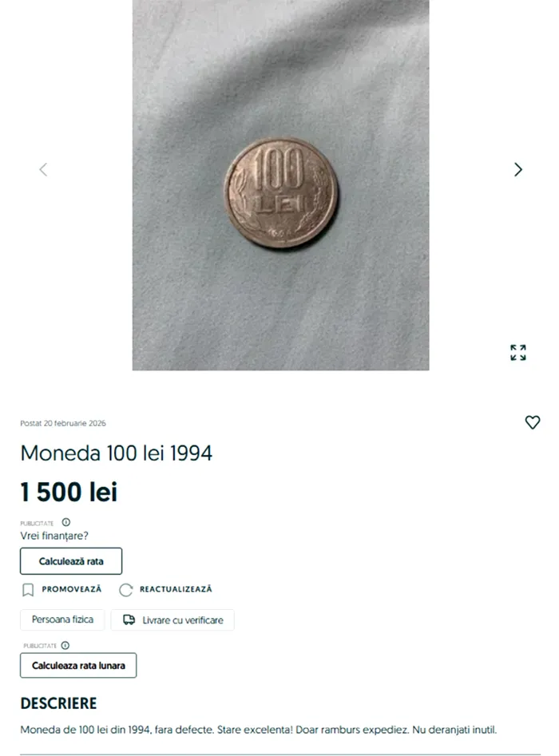Click the REACTUALIZEAZĂ link text
The width and height of the screenshot is (559, 756).
point(176,589)
